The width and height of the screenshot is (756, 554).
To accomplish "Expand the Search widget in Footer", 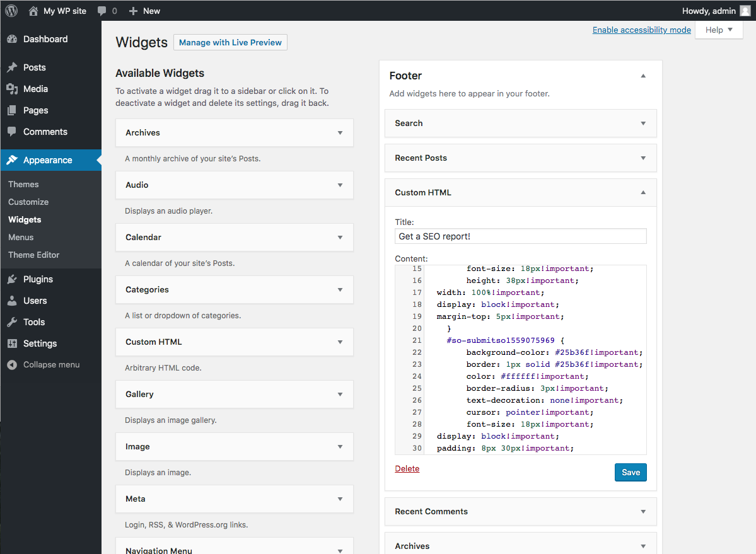I will pyautogui.click(x=643, y=124).
